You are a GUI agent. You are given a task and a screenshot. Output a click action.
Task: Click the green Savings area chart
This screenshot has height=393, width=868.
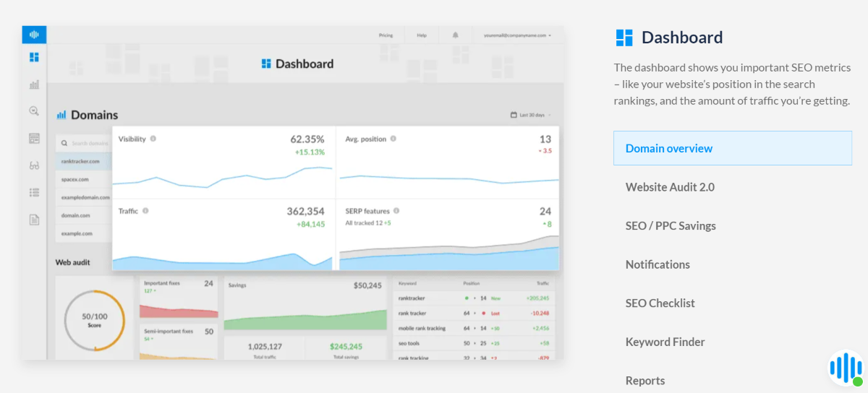305,320
